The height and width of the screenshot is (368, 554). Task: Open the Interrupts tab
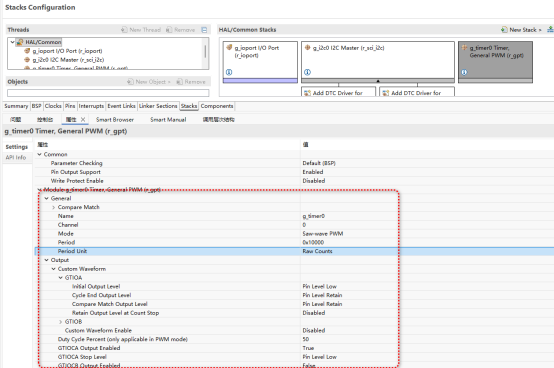(x=91, y=106)
